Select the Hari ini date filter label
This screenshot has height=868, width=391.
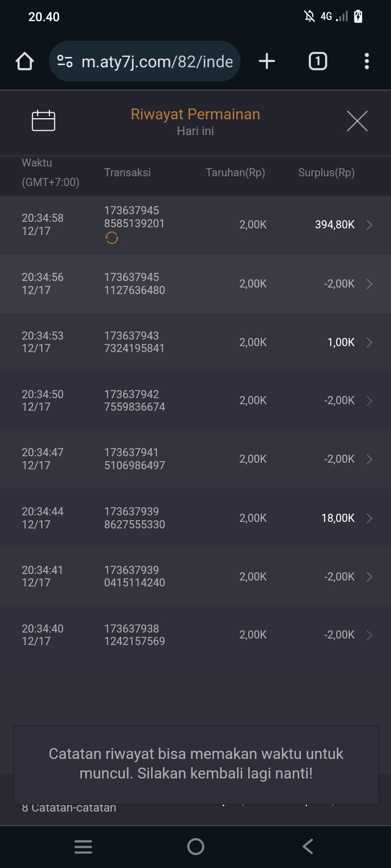[195, 131]
